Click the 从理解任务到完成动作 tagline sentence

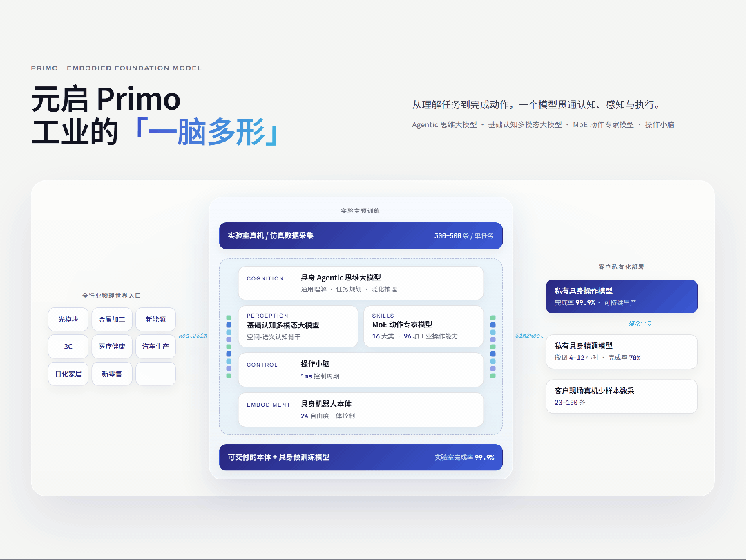tap(536, 105)
